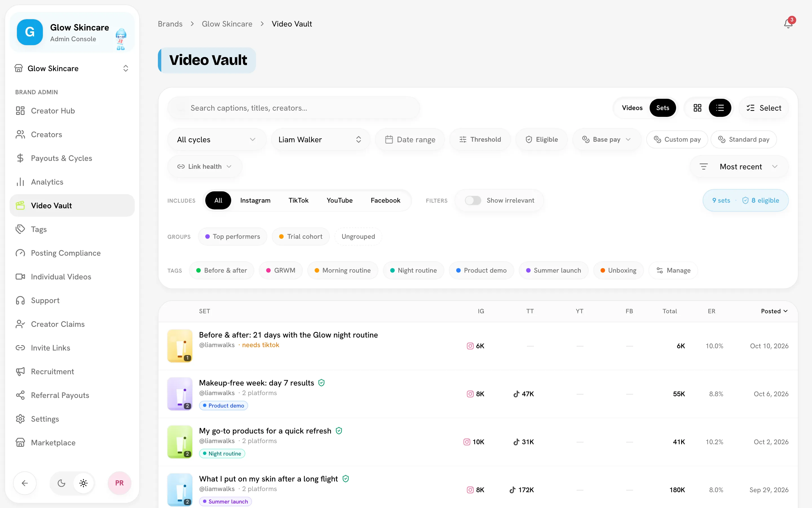The height and width of the screenshot is (508, 812).
Task: Switch to list view layout
Action: pyautogui.click(x=720, y=108)
